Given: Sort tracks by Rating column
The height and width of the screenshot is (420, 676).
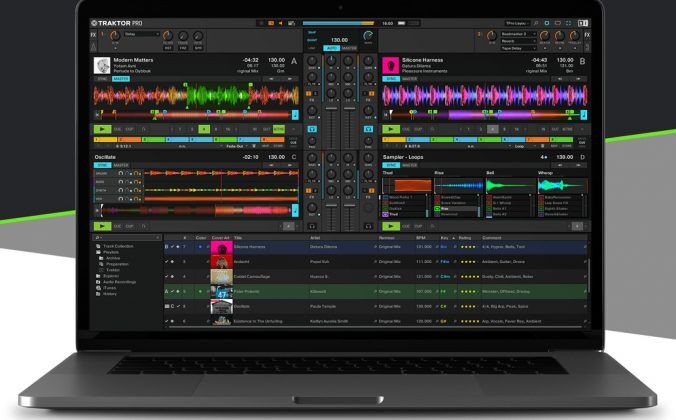Looking at the screenshot, I should click(x=465, y=238).
